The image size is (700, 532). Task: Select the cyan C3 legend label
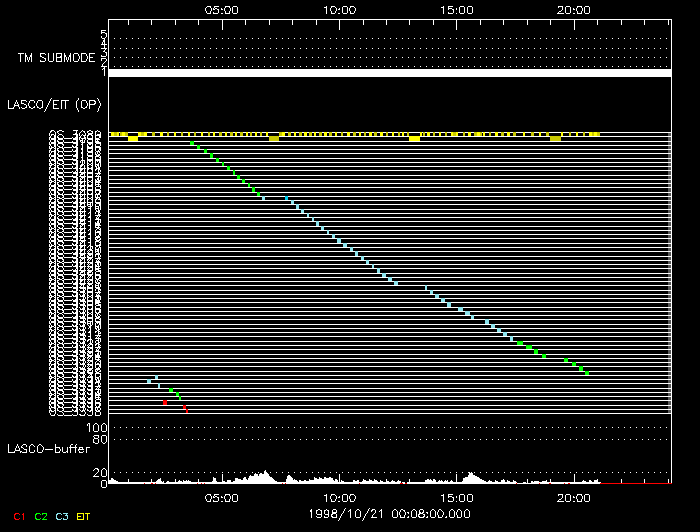[x=63, y=516]
